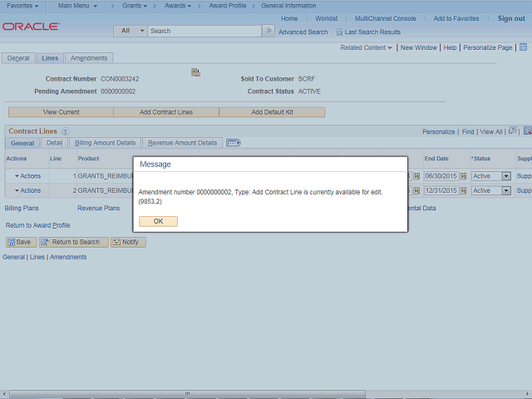Click Personalize link in Contract Lines

(x=438, y=131)
